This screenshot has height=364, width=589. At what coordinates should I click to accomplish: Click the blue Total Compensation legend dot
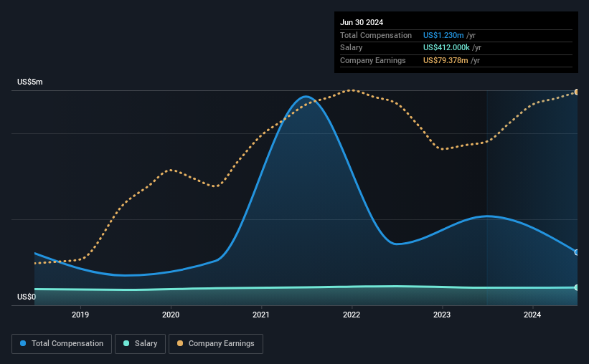[x=23, y=343]
